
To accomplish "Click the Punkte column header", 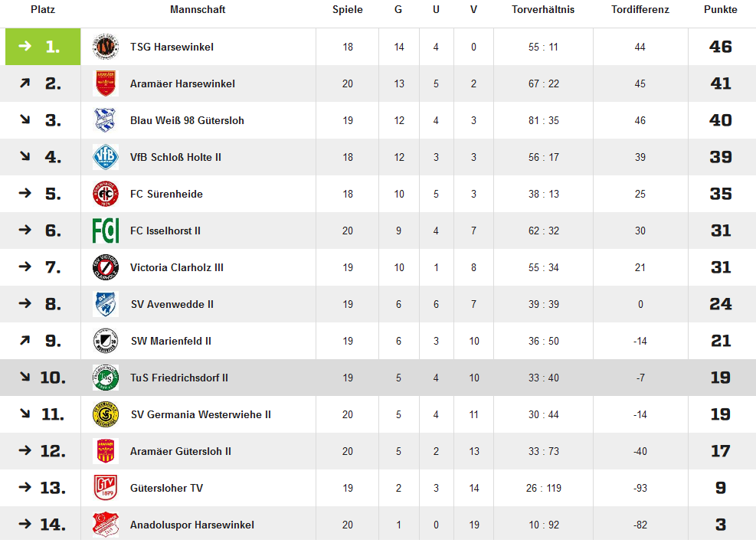I will 720,10.
